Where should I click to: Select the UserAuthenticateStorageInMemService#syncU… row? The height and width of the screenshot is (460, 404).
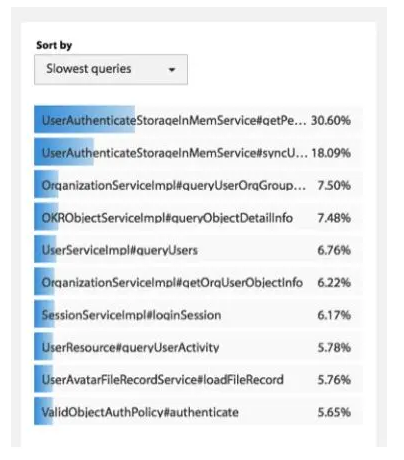point(198,152)
